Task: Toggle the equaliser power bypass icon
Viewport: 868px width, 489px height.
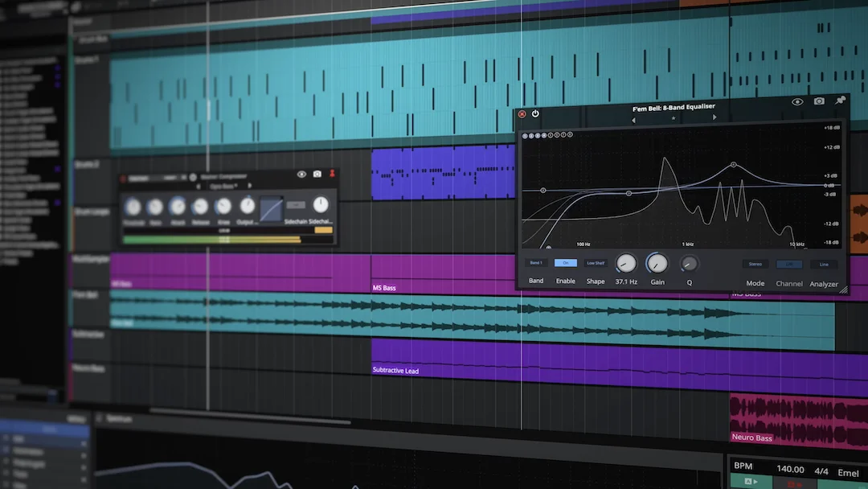Action: point(535,113)
